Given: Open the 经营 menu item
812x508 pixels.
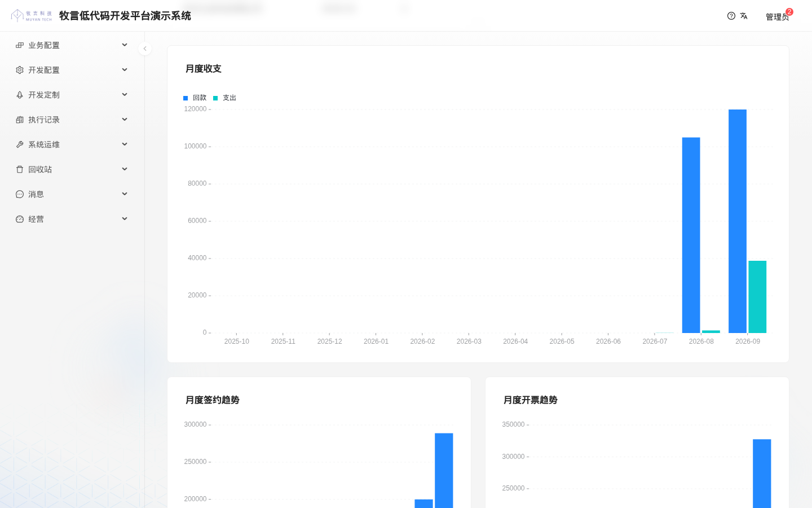Looking at the screenshot, I should (x=72, y=219).
